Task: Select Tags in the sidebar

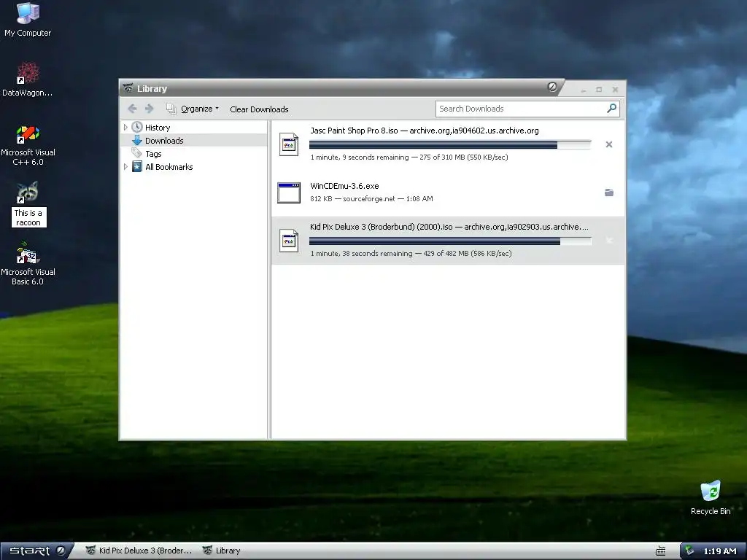Action: coord(153,154)
